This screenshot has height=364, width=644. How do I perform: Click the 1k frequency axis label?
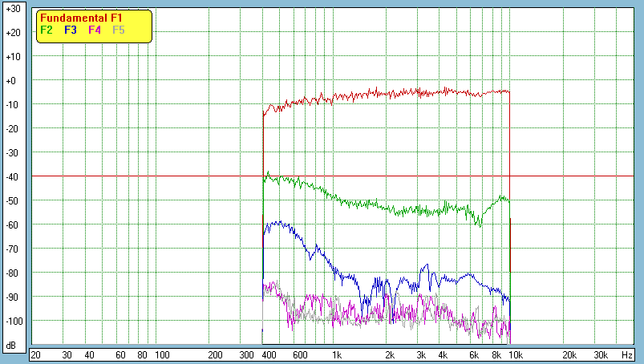[336, 354]
